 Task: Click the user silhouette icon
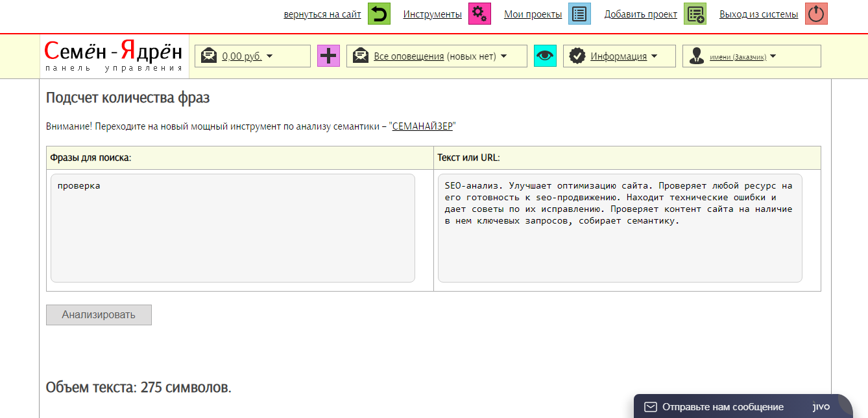pyautogui.click(x=697, y=56)
